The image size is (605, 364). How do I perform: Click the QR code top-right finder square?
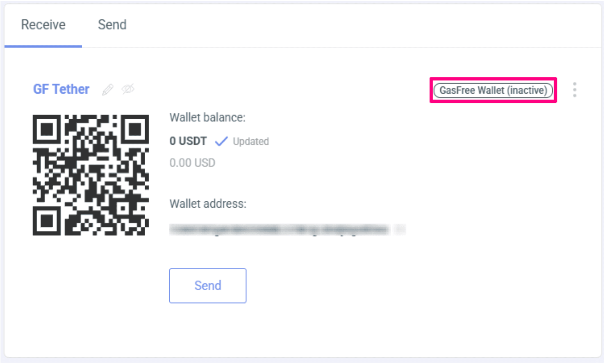click(x=135, y=129)
